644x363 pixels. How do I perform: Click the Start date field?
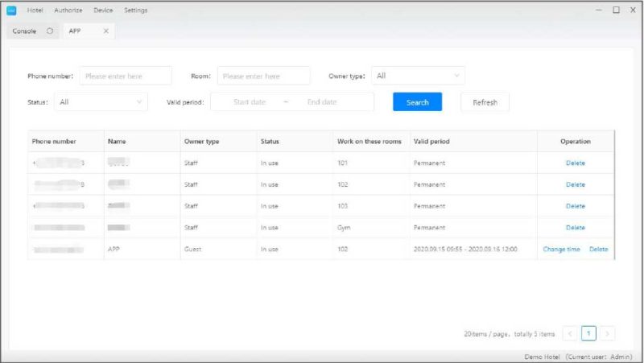tap(250, 102)
